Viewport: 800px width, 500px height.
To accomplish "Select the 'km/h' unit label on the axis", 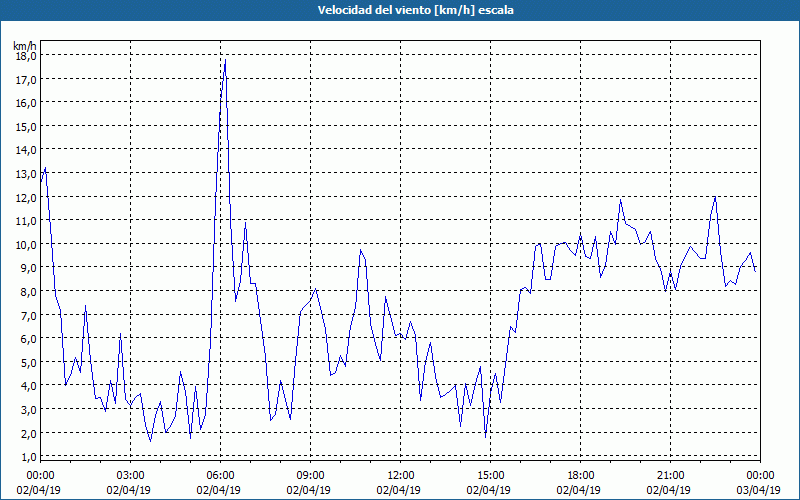I will 24,46.
